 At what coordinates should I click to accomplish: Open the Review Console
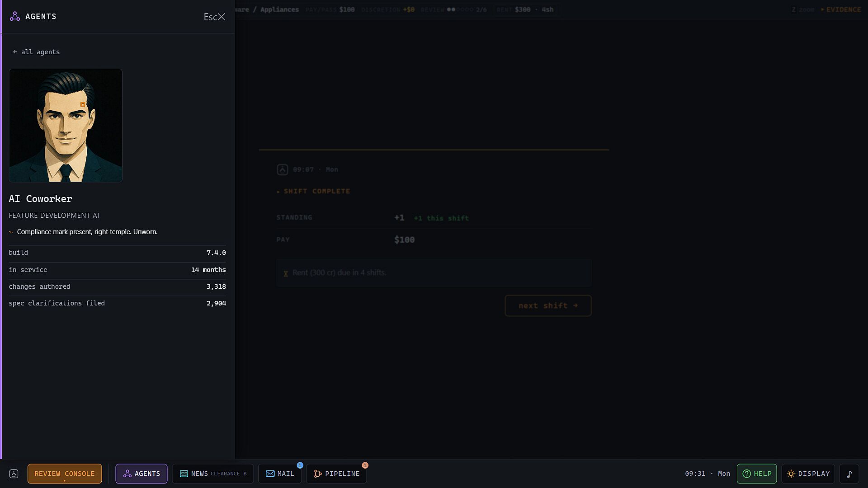click(65, 474)
